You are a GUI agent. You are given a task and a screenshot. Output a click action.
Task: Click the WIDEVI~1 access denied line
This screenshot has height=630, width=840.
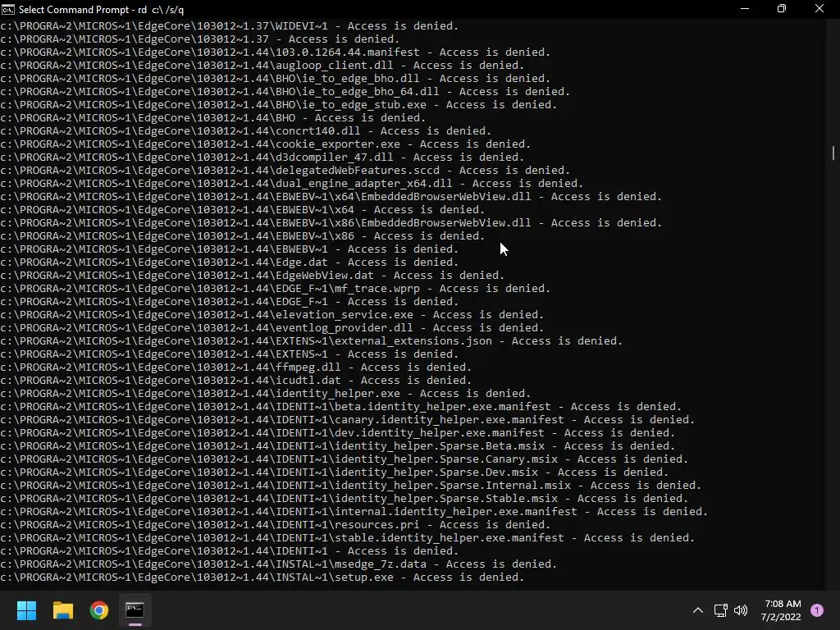[230, 25]
